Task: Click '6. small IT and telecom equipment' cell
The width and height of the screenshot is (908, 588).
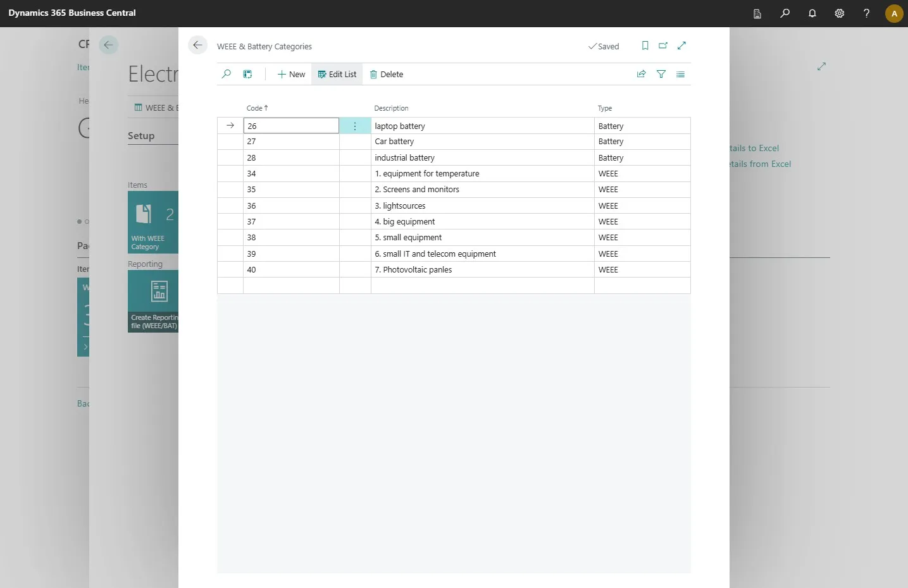Action: click(483, 254)
